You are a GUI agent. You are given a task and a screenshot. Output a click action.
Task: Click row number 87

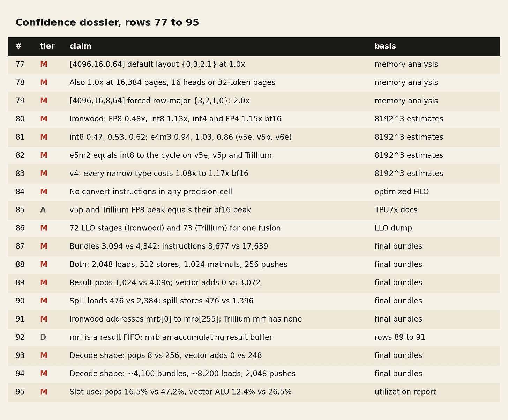pyautogui.click(x=20, y=246)
